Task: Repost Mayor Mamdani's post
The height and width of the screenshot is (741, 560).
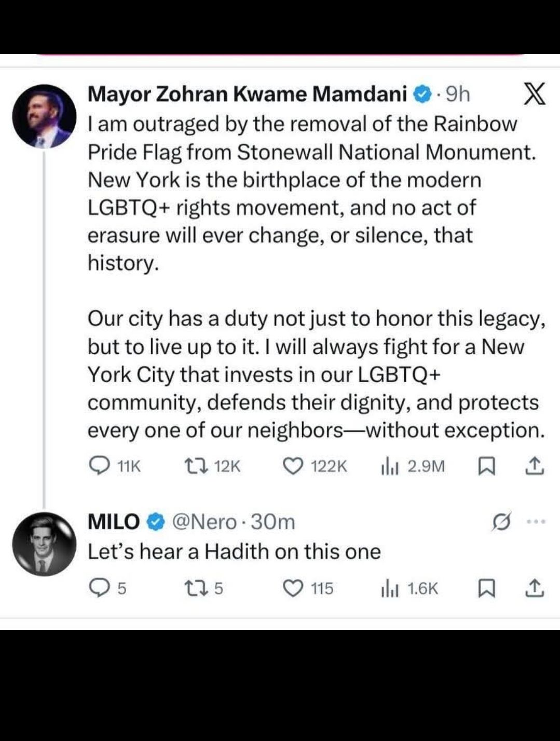Action: [x=197, y=466]
